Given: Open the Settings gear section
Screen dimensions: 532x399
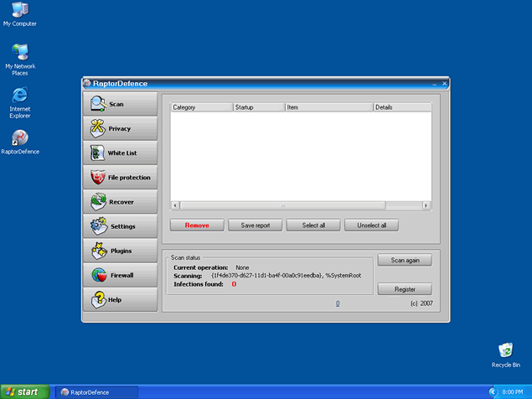Looking at the screenshot, I should coord(120,225).
